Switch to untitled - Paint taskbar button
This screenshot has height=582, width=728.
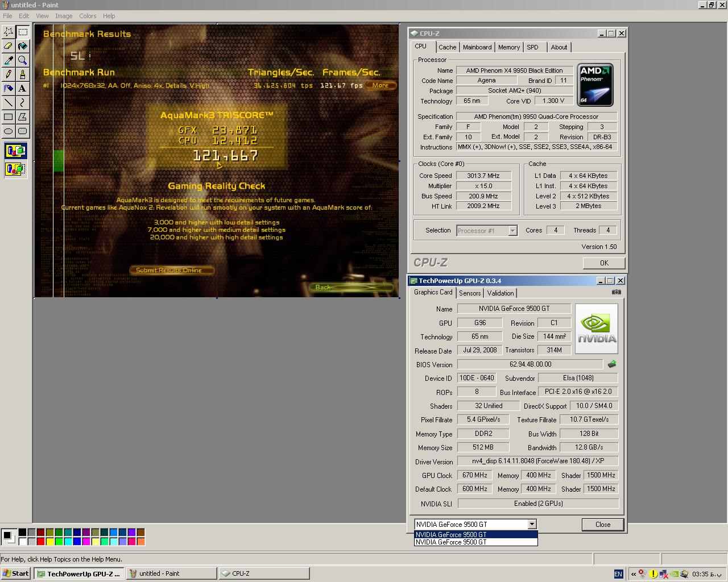171,573
